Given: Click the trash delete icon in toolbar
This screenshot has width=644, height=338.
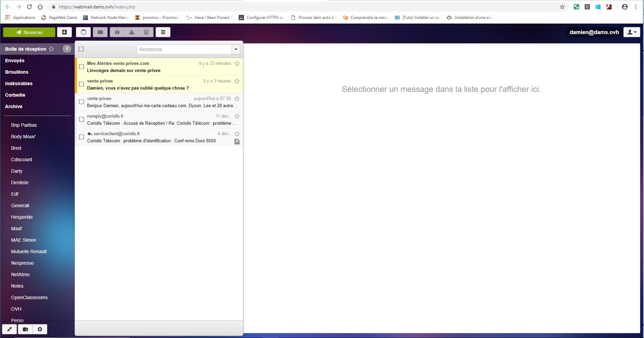Looking at the screenshot, I should [x=146, y=32].
